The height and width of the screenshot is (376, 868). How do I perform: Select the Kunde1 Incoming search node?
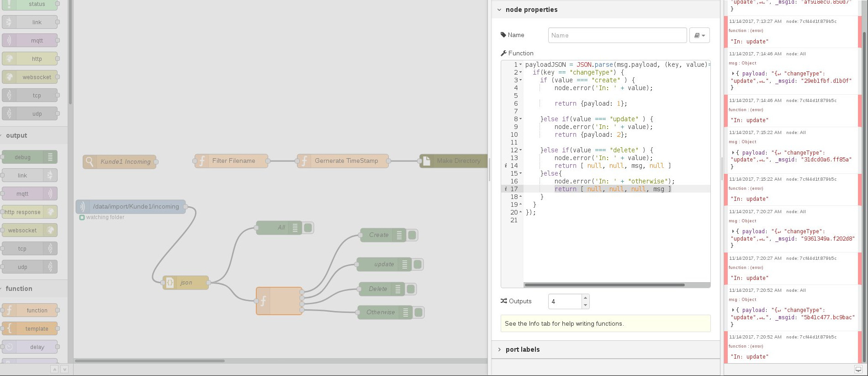point(119,161)
